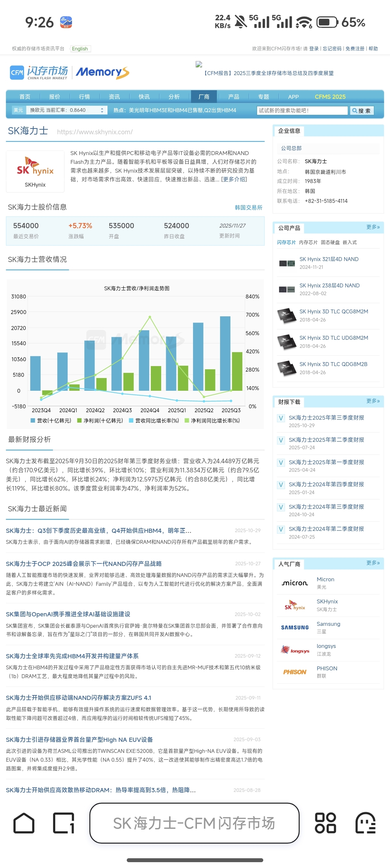Click report icon for 2024年第四季度财报
Image resolution: width=390 pixels, height=868 pixels.
[x=280, y=485]
